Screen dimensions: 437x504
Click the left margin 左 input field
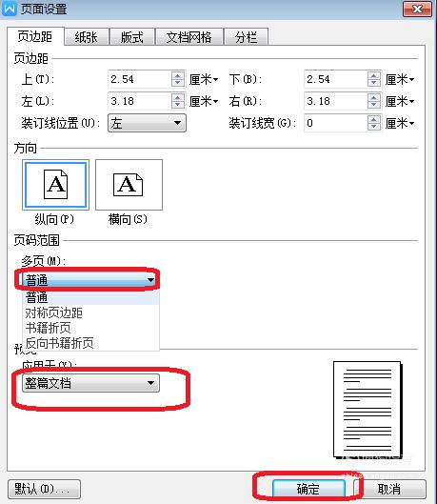140,101
